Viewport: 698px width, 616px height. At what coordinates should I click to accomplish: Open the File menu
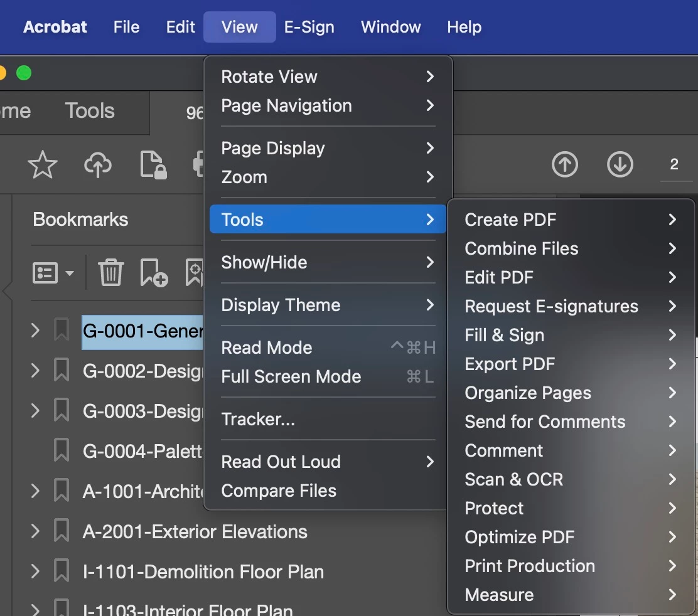126,27
